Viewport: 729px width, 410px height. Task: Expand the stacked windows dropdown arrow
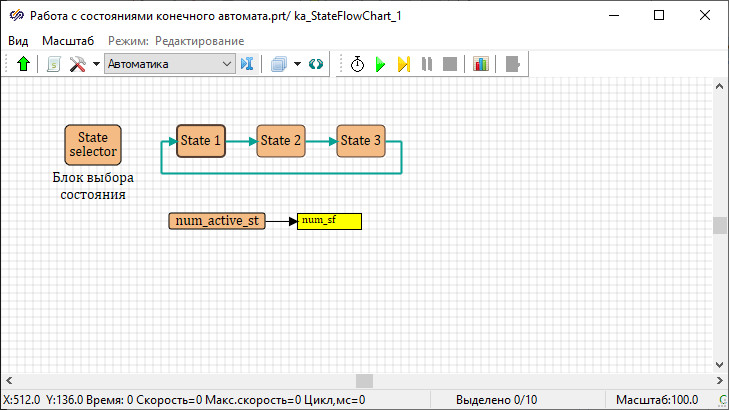pyautogui.click(x=297, y=64)
